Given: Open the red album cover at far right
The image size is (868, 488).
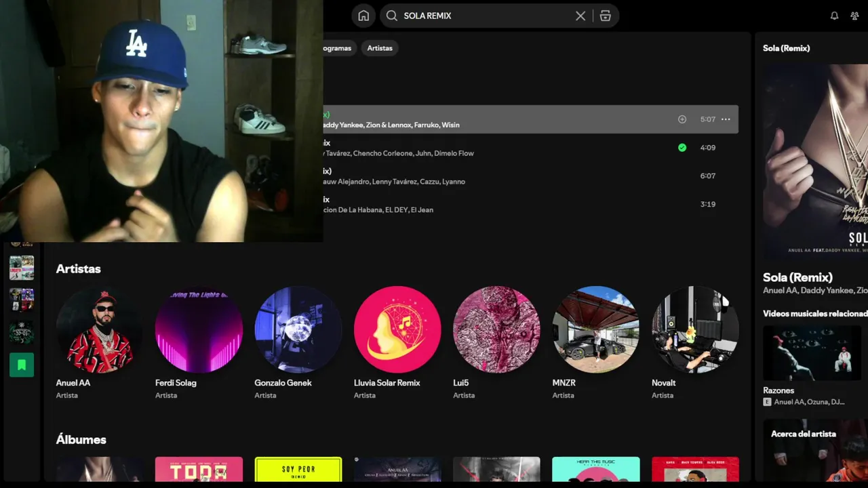Looking at the screenshot, I should (695, 469).
